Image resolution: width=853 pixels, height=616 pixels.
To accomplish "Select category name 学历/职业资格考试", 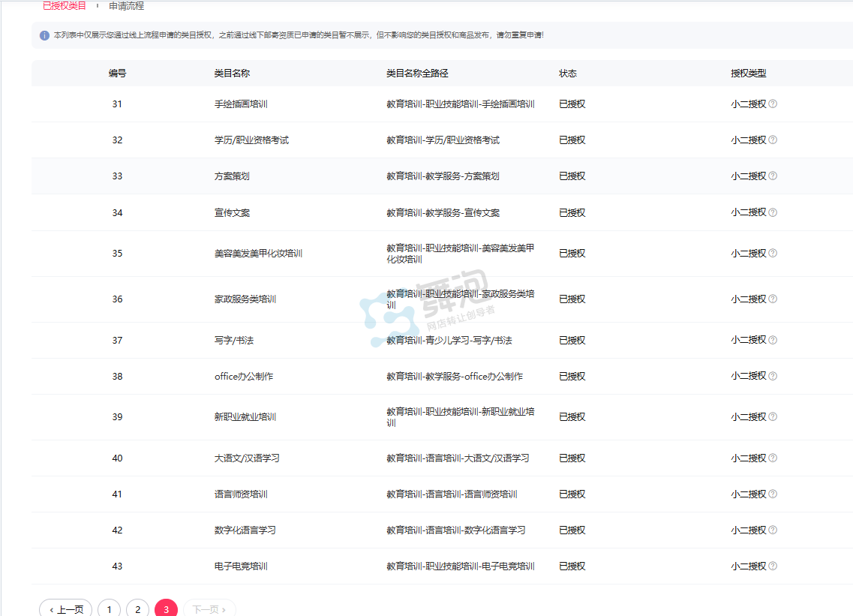I will tap(251, 140).
